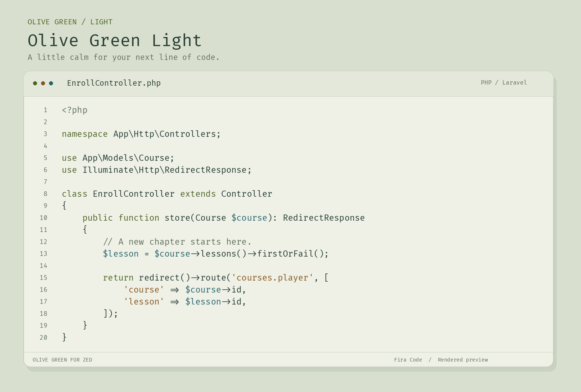Click the OLIVE GREEN / LIGHT heading label
This screenshot has height=392, width=581.
70,22
